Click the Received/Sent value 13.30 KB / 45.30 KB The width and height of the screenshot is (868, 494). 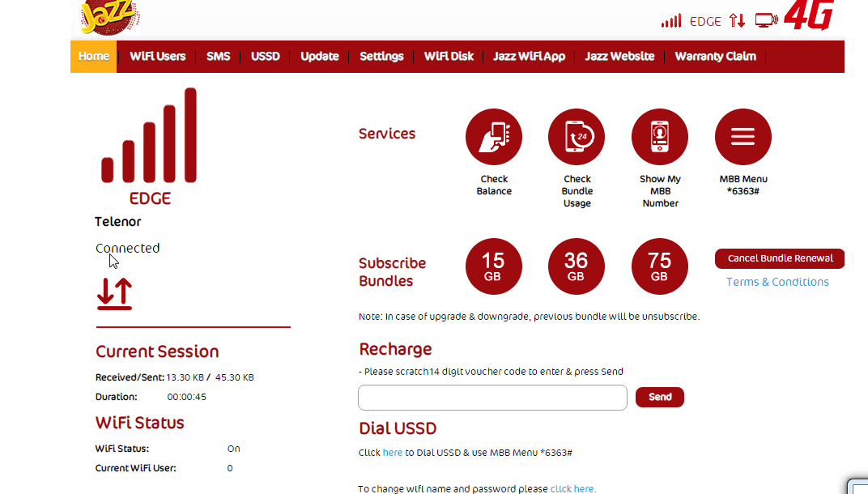click(x=210, y=377)
